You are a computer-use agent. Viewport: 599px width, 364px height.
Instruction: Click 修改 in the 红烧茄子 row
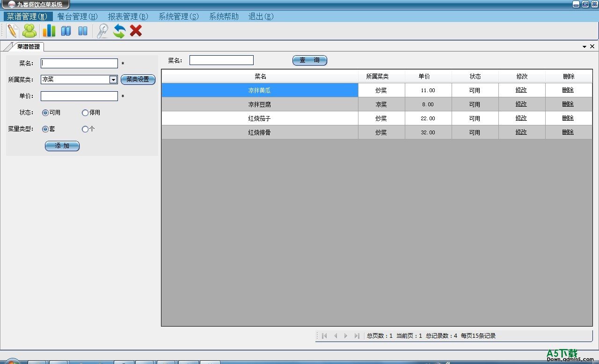click(521, 118)
